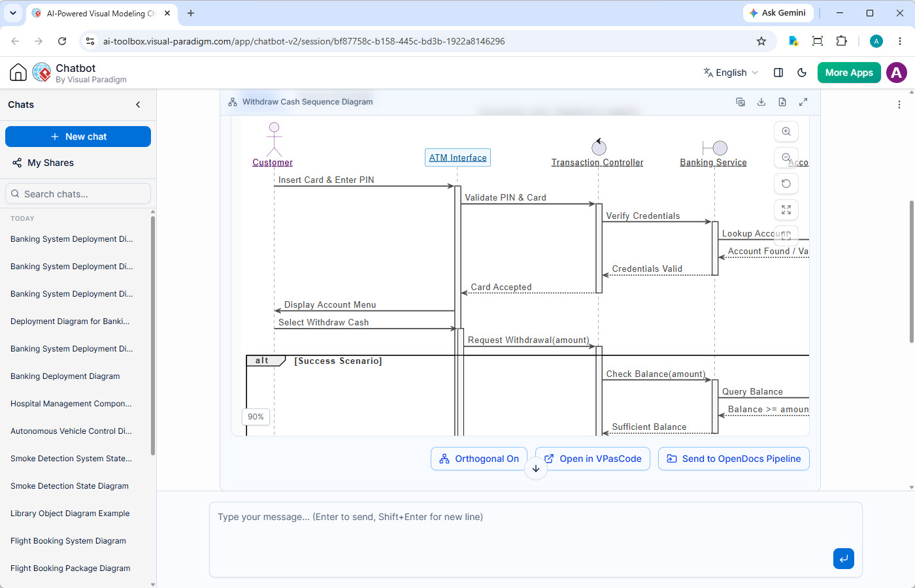The width and height of the screenshot is (915, 588).
Task: Focus the Search chats field
Action: pos(78,194)
